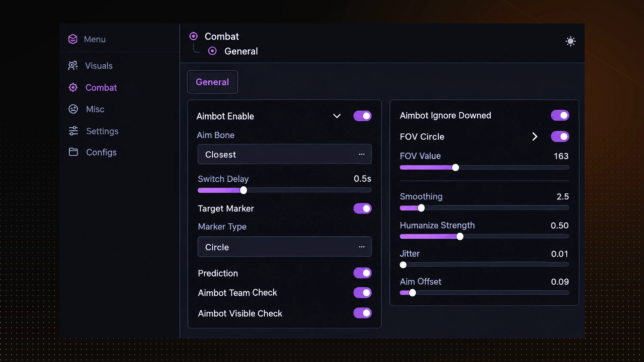
Task: Open the Configs folder icon
Action: [73, 152]
